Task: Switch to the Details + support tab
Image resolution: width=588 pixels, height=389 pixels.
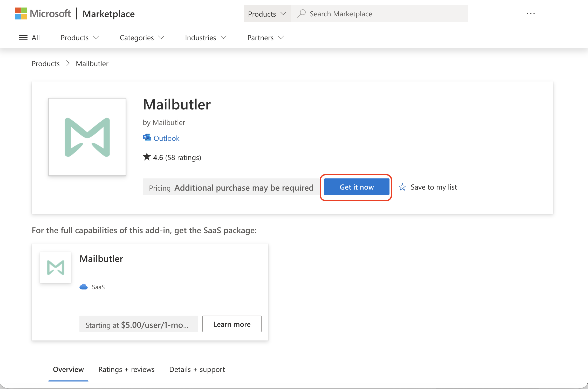Action: [197, 369]
